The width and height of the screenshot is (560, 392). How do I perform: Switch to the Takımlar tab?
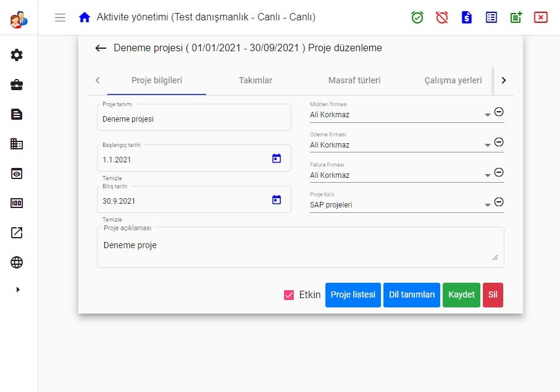pos(256,80)
